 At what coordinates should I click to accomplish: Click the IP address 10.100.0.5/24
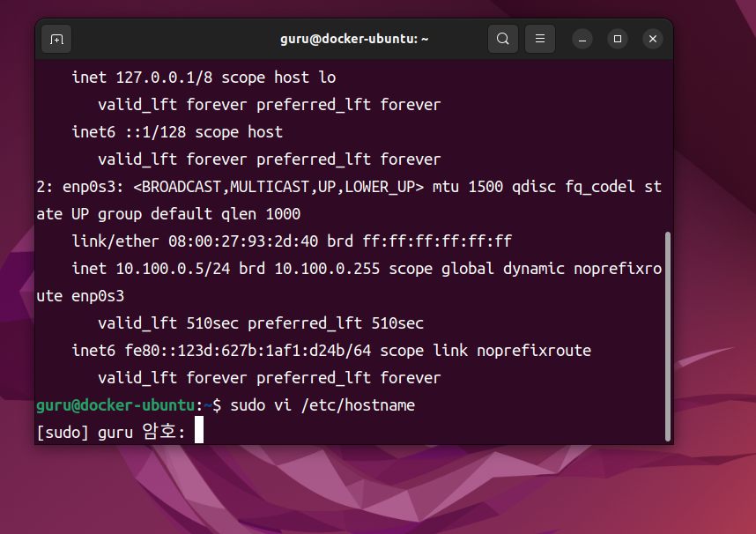tap(173, 268)
